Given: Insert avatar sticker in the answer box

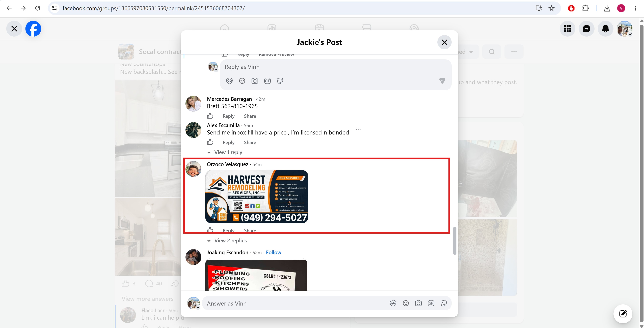Looking at the screenshot, I should 393,303.
